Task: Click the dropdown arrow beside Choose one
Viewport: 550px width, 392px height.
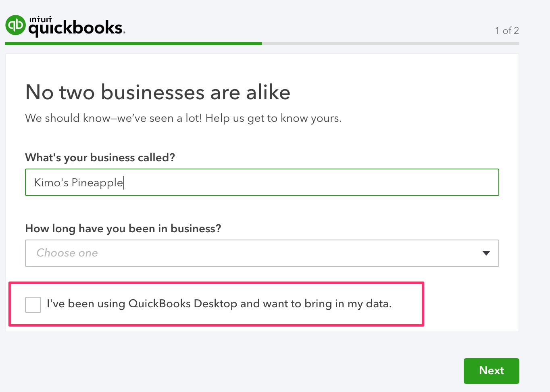Action: pyautogui.click(x=486, y=253)
